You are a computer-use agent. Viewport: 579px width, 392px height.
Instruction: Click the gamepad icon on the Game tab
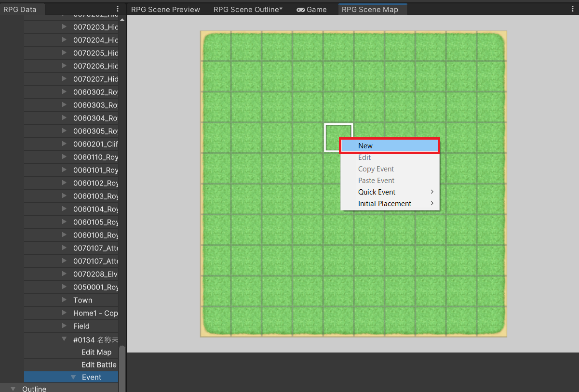300,10
